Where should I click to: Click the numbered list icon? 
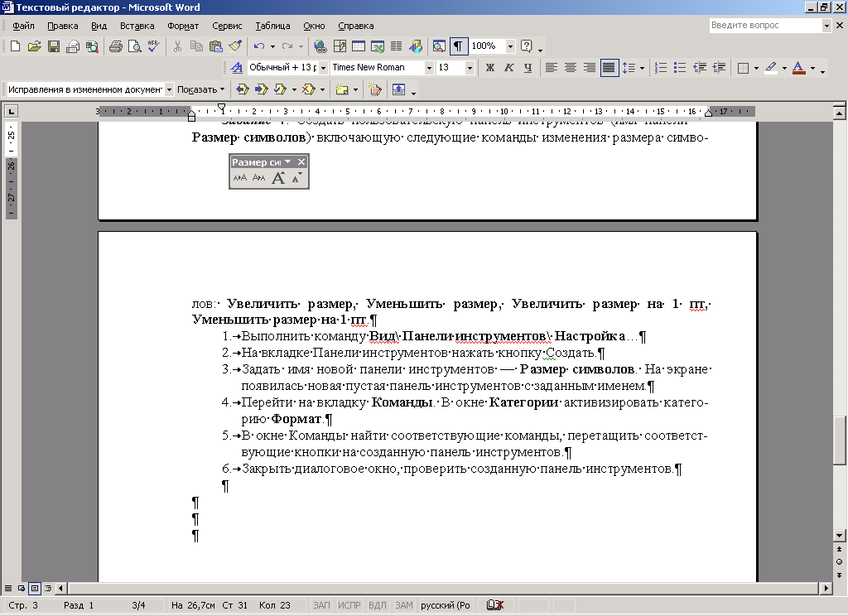pos(661,68)
